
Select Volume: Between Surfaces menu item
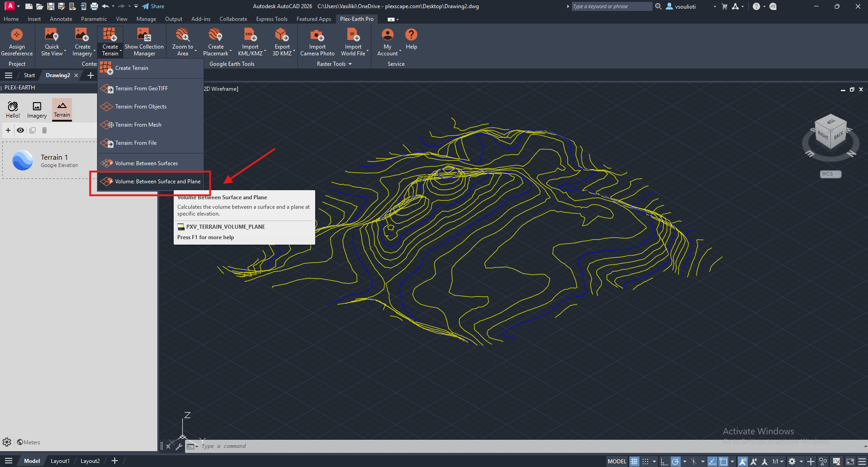pos(151,163)
